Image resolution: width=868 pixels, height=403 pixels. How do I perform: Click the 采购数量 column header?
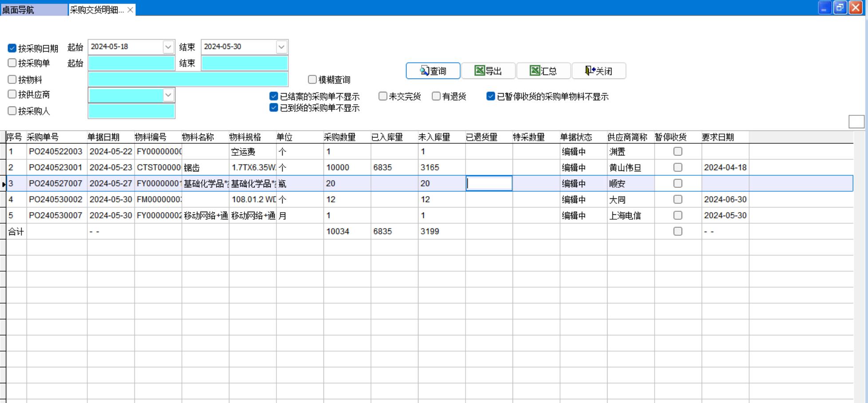point(339,137)
